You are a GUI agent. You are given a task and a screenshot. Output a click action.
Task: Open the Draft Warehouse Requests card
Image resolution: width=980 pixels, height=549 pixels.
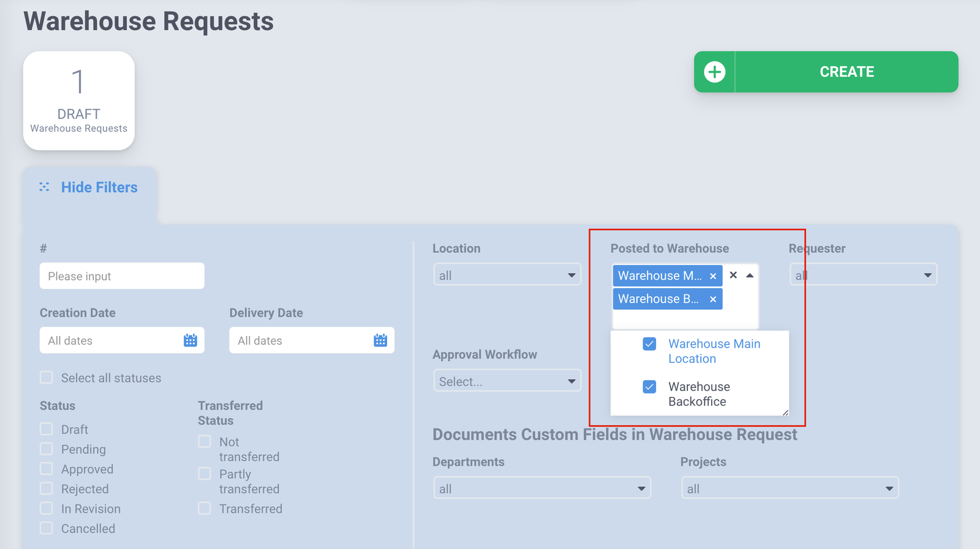pyautogui.click(x=79, y=100)
